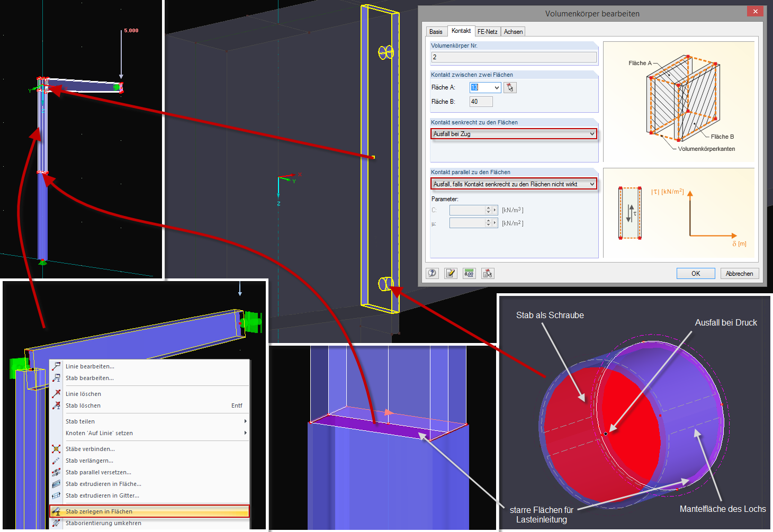Close the 'Volumenkörper bearbeiten' dialog
Screen dimensions: 773x532
coord(756,11)
